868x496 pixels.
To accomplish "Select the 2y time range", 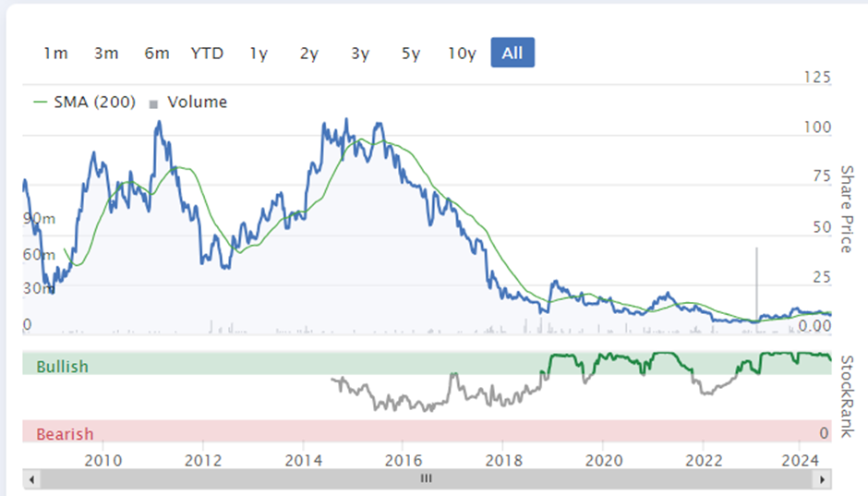I will (309, 54).
